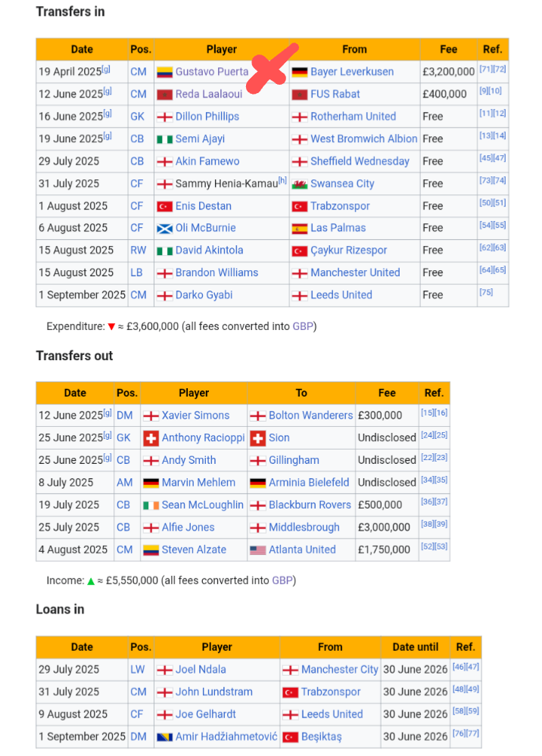This screenshot has height=756, width=542.
Task: Click the Nigeria flag beside David Akintola
Action: click(x=164, y=250)
